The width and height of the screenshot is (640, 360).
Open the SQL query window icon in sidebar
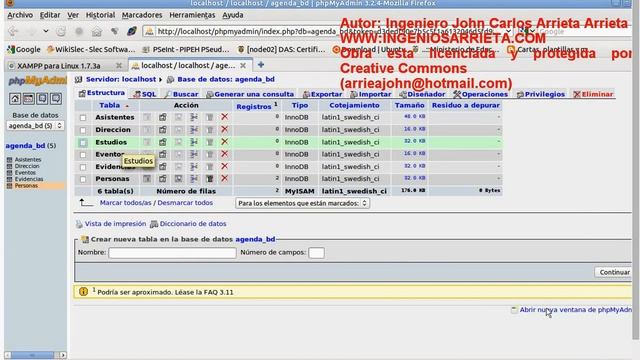[x=29, y=98]
